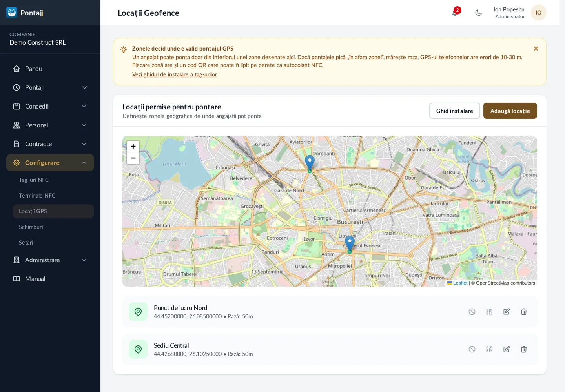Open Schimburi submenu item
Screen dimensions: 565x392
tap(53, 227)
